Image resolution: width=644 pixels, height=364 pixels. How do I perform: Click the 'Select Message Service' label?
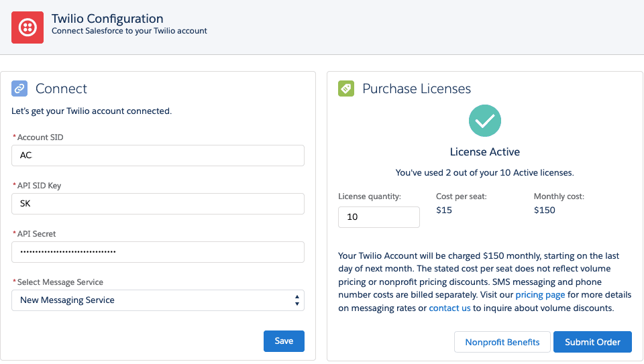click(x=60, y=282)
